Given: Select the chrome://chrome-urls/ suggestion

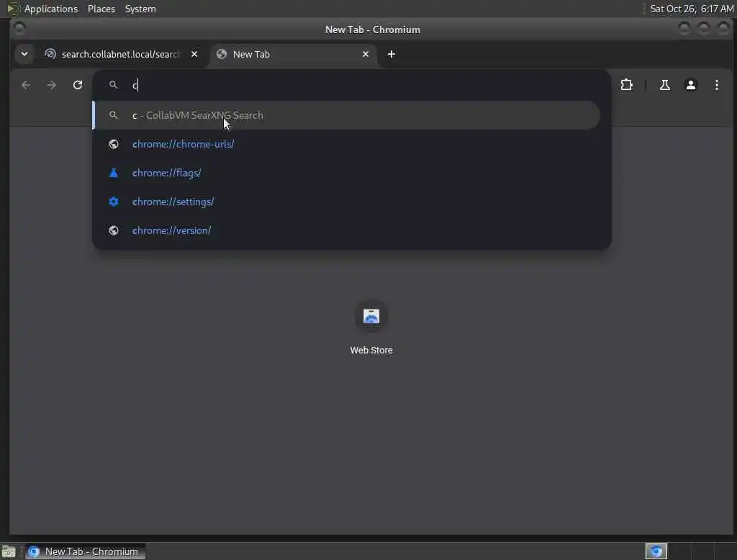Looking at the screenshot, I should pyautogui.click(x=347, y=144).
